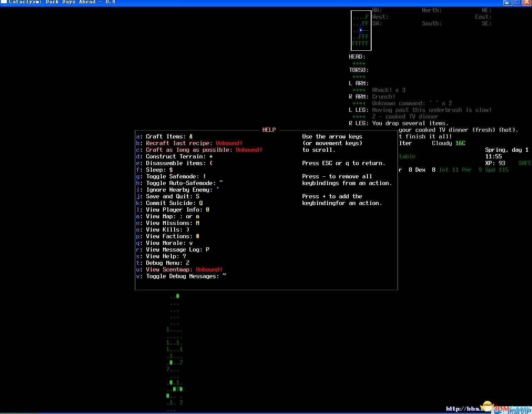This screenshot has height=414, width=532.
Task: Click the 'Spd 115' speed stat
Action: [497, 170]
